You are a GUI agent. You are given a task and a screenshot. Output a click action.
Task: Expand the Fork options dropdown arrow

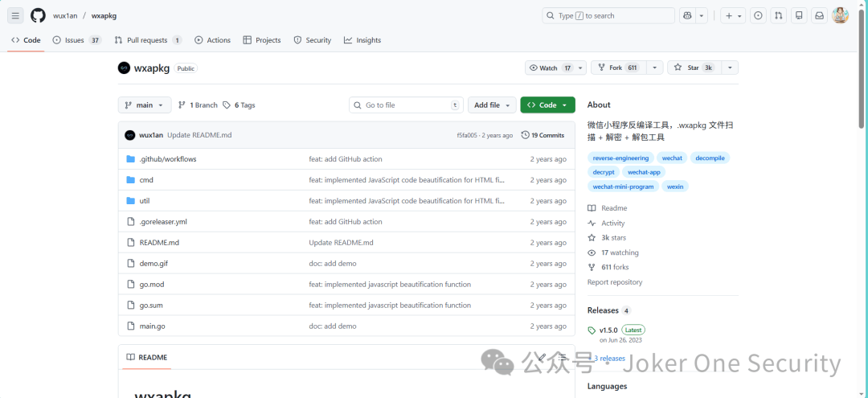[654, 68]
